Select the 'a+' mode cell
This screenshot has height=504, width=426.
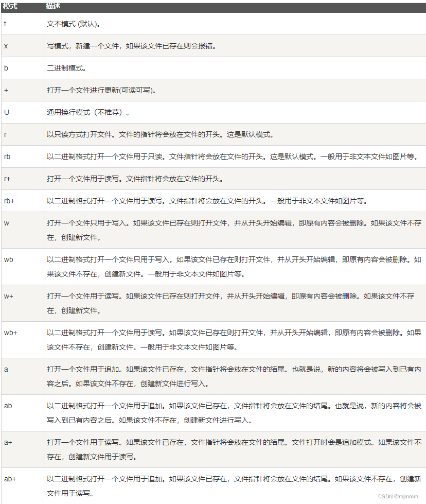tap(23, 449)
